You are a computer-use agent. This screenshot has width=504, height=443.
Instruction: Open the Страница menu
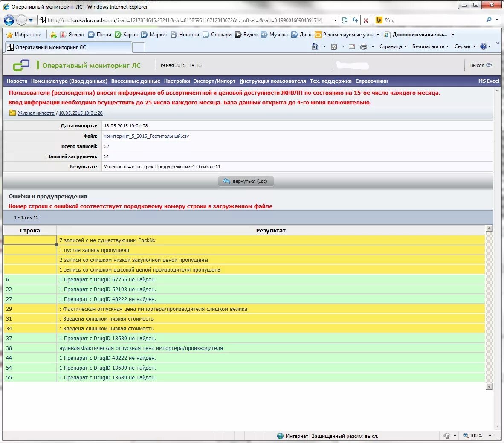pos(393,46)
